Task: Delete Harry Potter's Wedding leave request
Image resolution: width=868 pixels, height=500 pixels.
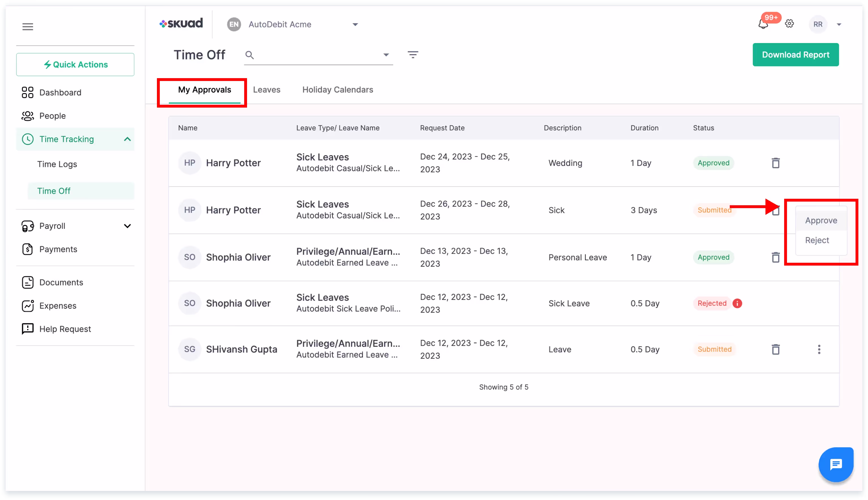Action: [776, 163]
